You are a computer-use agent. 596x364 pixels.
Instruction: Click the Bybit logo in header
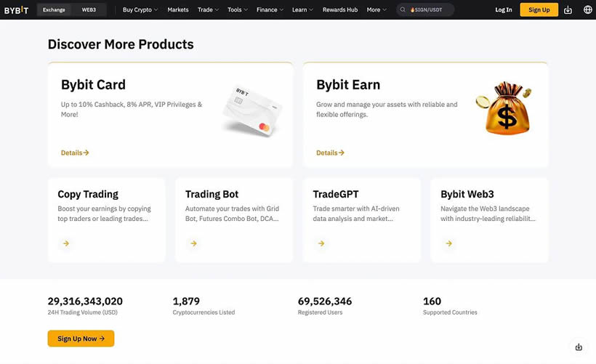click(16, 10)
